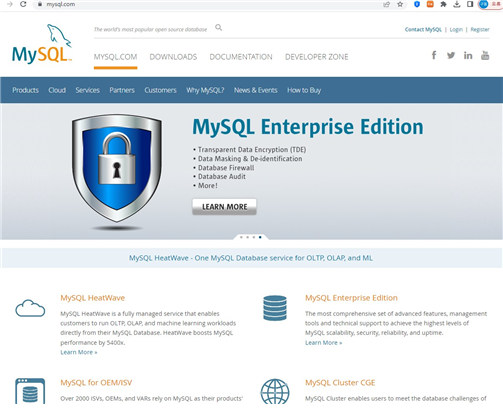Open the Services menu
503x408 pixels.
pyautogui.click(x=87, y=90)
